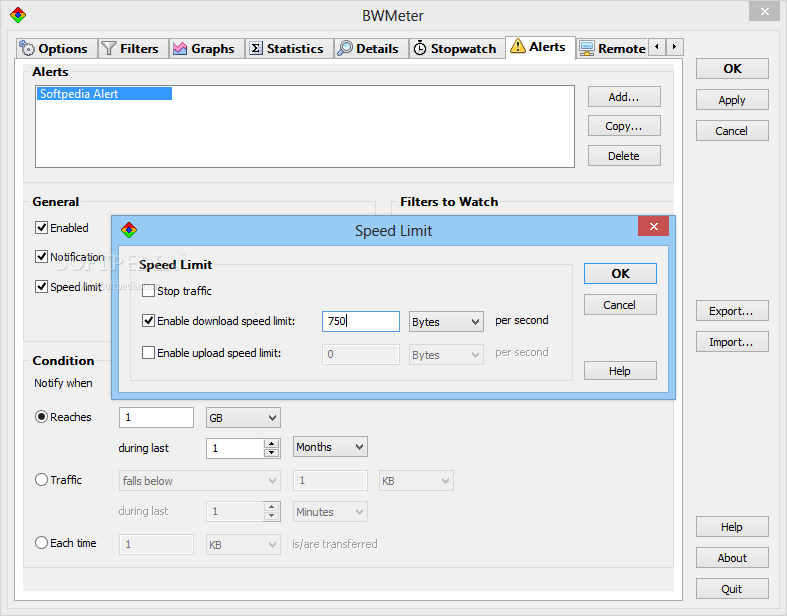Open upload speed unit Bytes dropdown

pyautogui.click(x=446, y=354)
